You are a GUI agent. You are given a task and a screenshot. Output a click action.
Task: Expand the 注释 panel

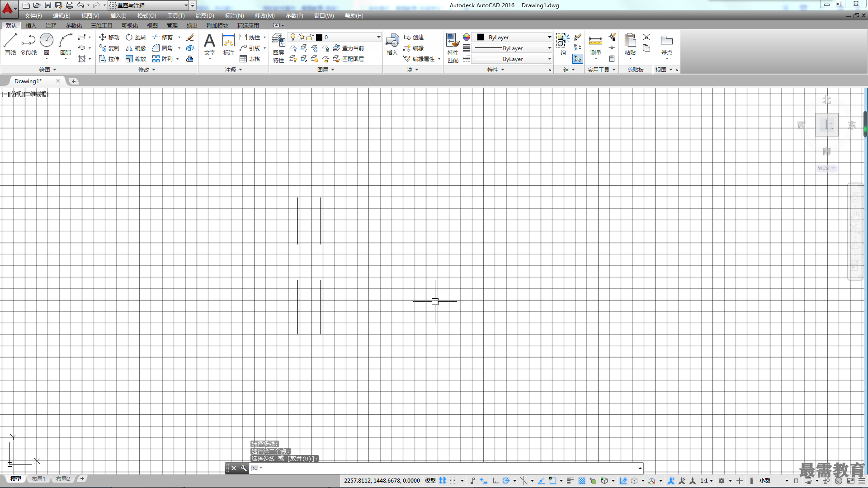click(x=233, y=70)
